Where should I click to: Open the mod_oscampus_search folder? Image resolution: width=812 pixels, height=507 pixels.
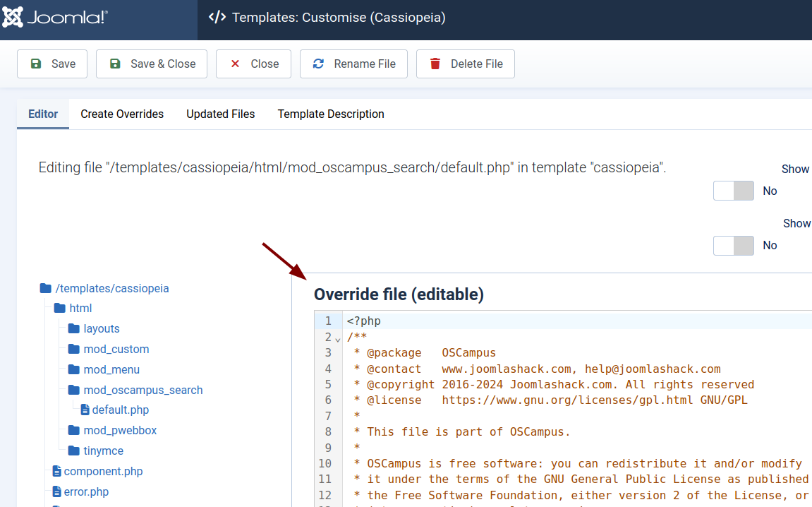pyautogui.click(x=143, y=390)
